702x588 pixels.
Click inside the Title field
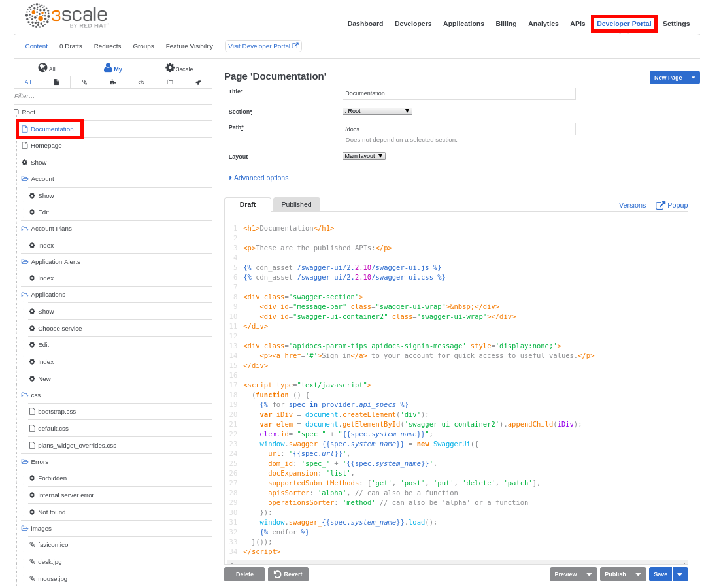coord(460,93)
